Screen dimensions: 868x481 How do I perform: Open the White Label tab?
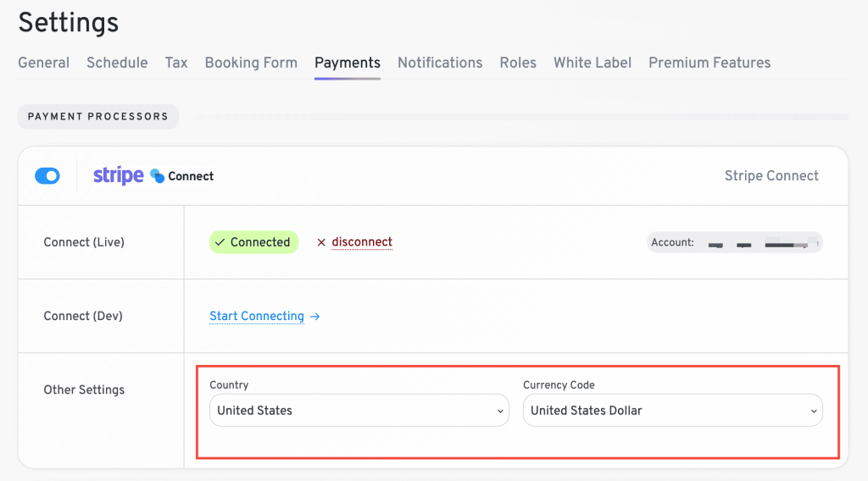coord(593,63)
